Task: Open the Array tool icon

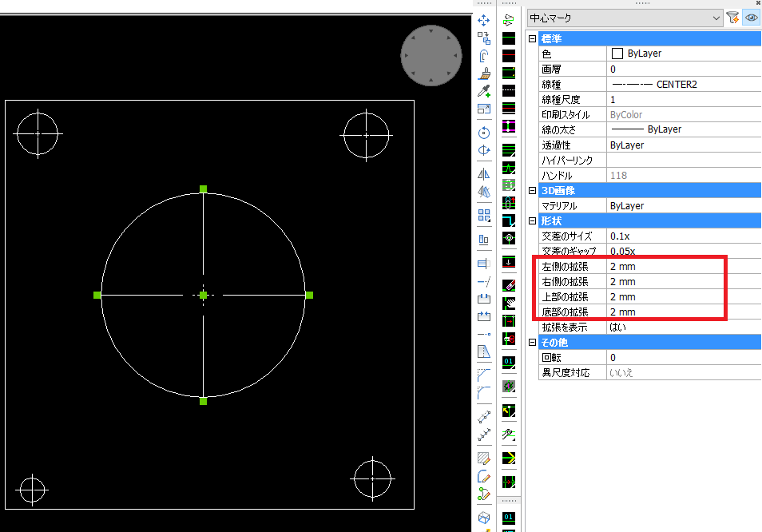Action: 483,215
